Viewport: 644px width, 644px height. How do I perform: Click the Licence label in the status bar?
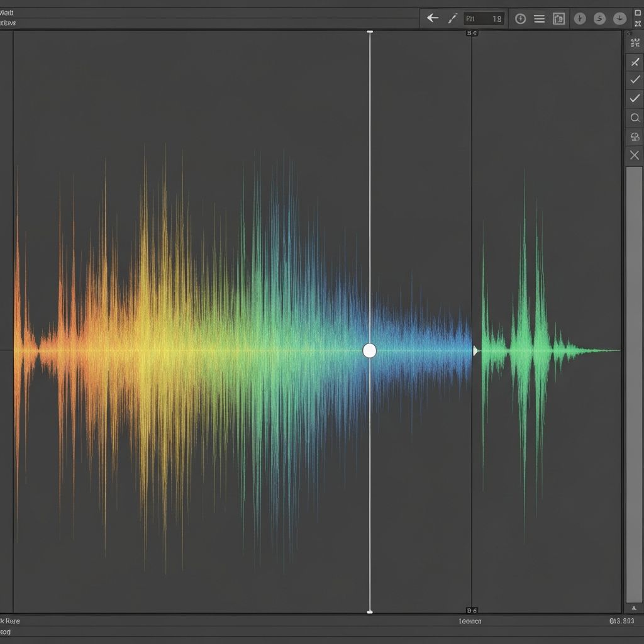470,621
